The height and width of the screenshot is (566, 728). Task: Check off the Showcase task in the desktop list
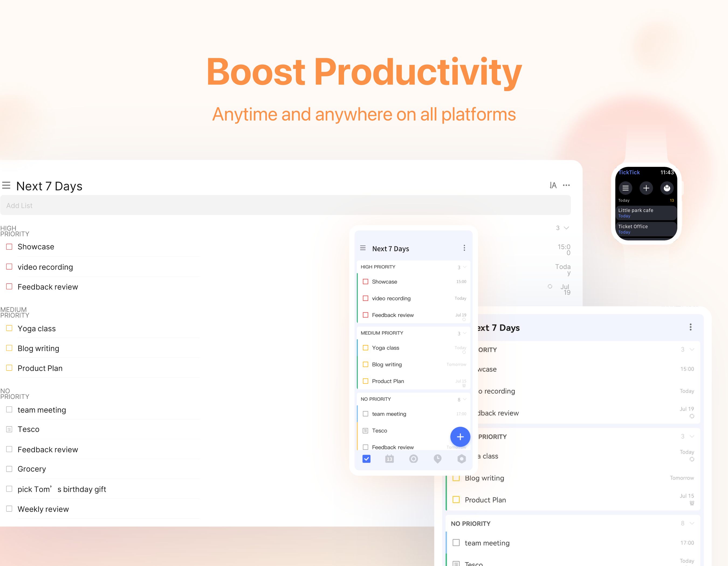9,247
